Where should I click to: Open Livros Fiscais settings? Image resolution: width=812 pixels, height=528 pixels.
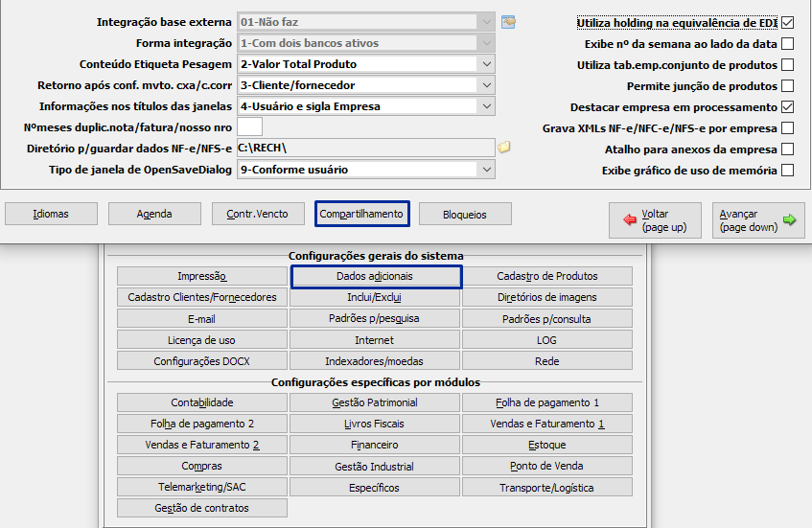(x=375, y=424)
